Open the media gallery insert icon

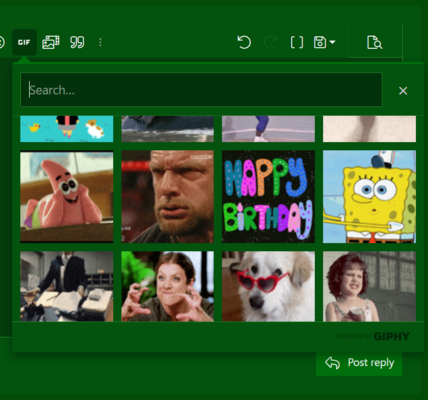click(x=51, y=42)
